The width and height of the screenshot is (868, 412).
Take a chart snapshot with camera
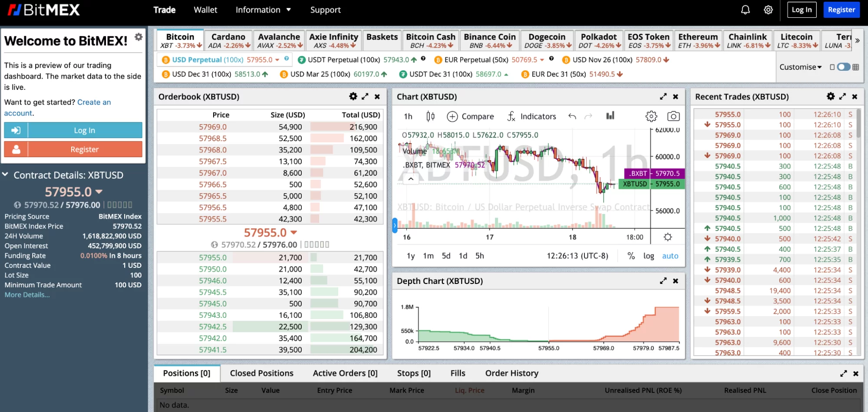[x=673, y=116]
